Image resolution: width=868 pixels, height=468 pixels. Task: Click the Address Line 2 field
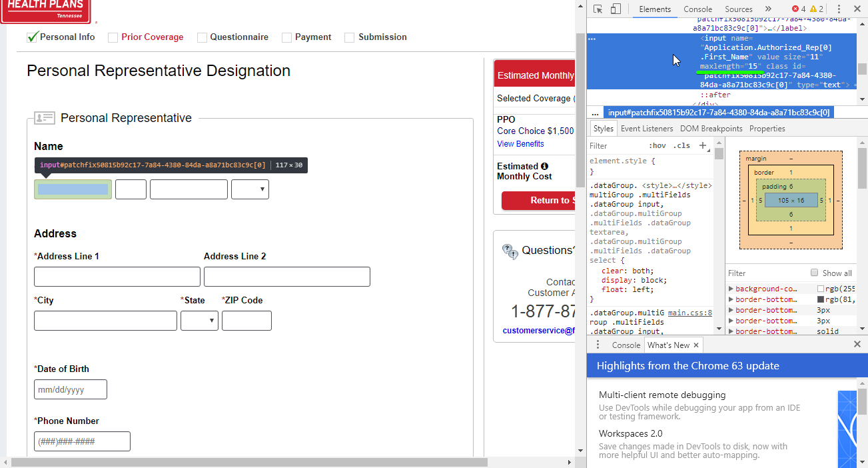point(287,277)
